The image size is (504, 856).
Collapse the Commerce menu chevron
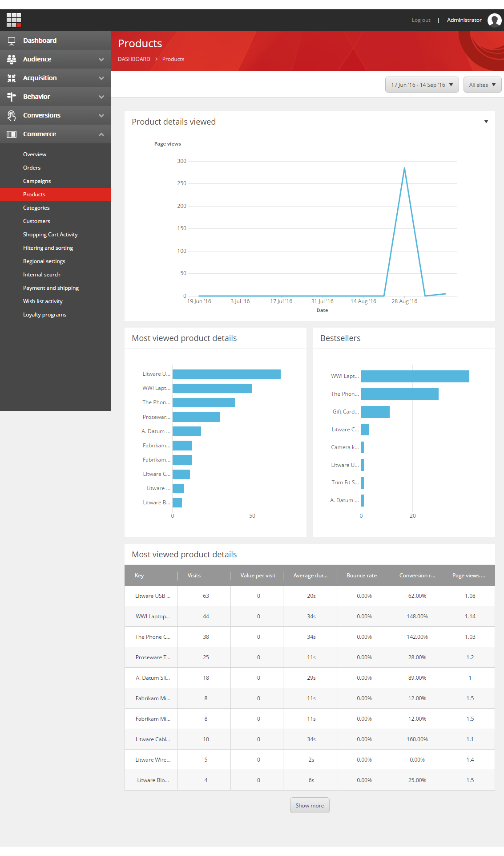pyautogui.click(x=101, y=134)
